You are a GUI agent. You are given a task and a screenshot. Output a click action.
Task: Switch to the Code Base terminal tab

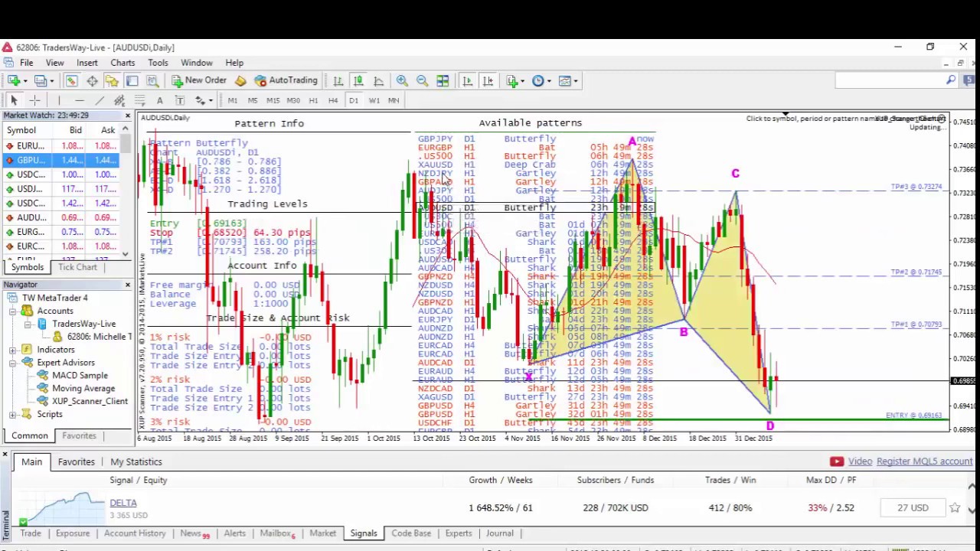click(x=411, y=533)
